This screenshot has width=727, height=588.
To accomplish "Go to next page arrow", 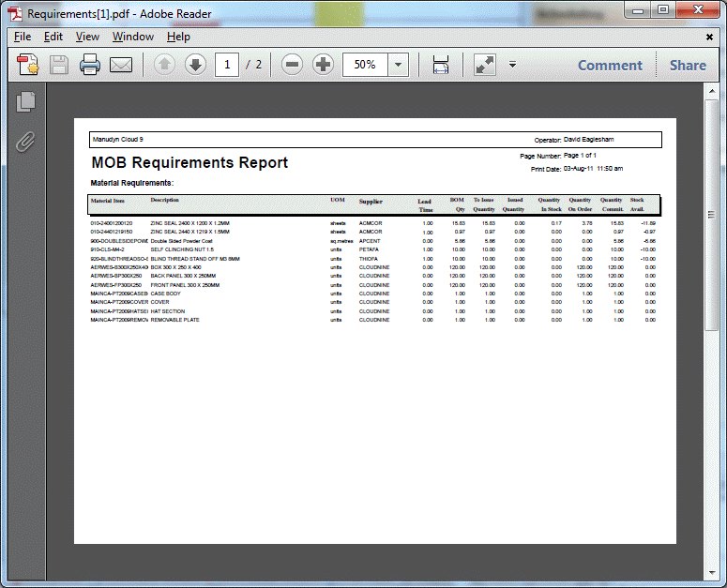I will [x=194, y=65].
